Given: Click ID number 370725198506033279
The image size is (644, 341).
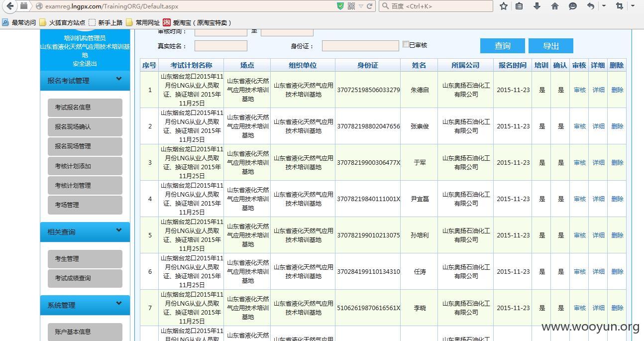Looking at the screenshot, I should point(368,90).
